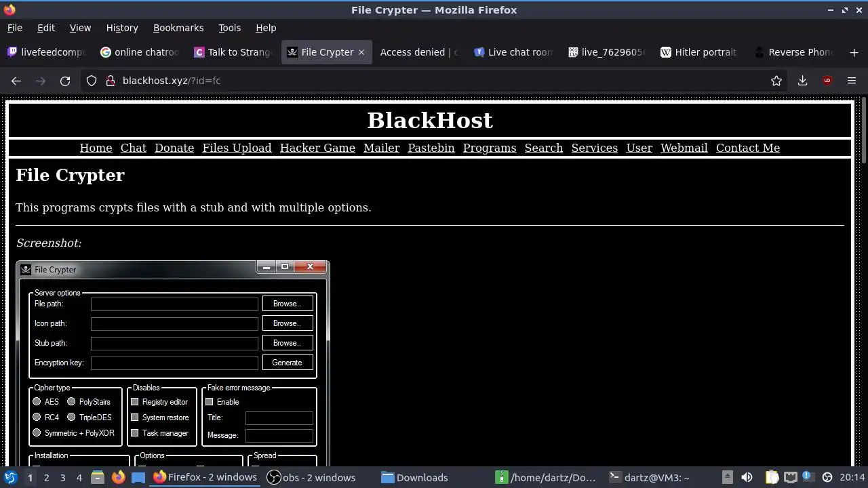Image resolution: width=868 pixels, height=488 pixels.
Task: Switch to workspace 4
Action: click(x=79, y=477)
